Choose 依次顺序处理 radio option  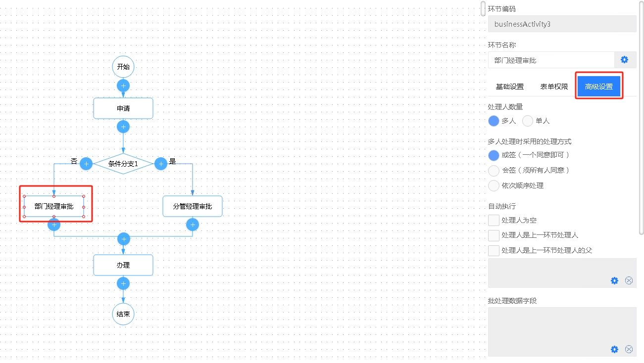[494, 186]
